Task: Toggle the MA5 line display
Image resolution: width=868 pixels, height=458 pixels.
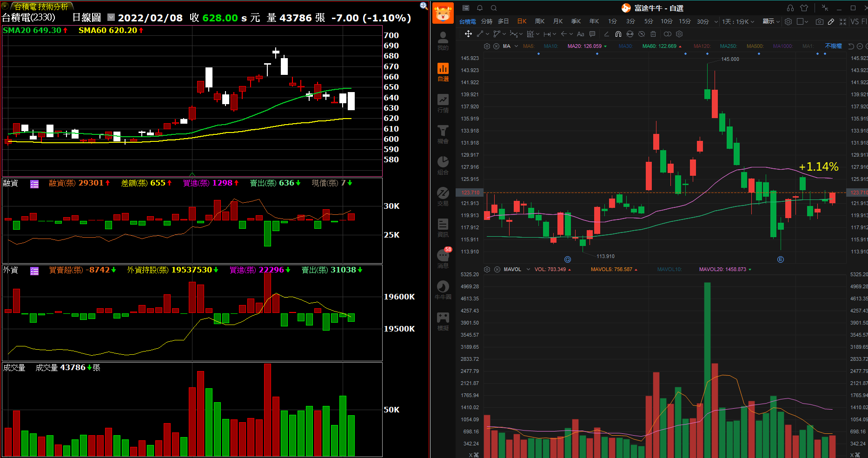Action: click(x=528, y=46)
